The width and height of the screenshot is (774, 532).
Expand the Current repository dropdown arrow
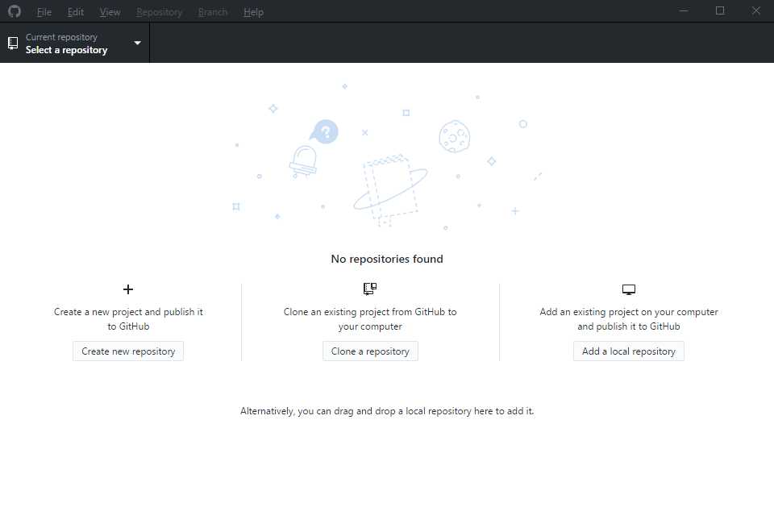click(x=137, y=44)
